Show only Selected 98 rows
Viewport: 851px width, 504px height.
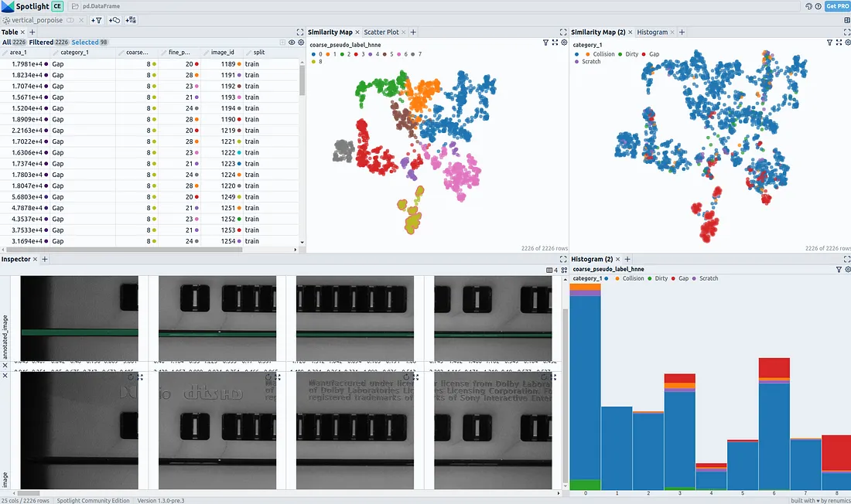pyautogui.click(x=90, y=43)
